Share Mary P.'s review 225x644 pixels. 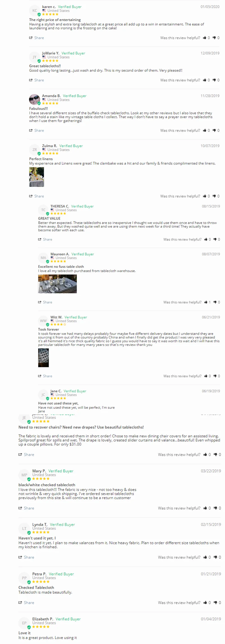click(26, 508)
